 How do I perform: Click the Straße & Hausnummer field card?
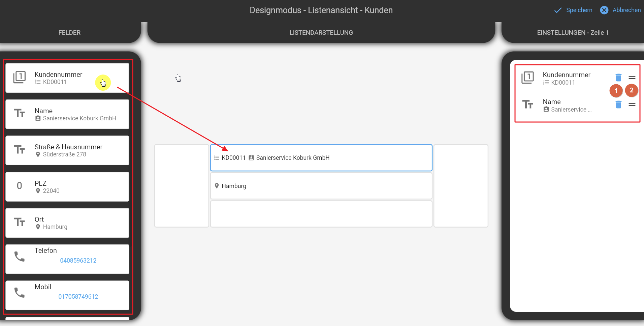[x=67, y=150]
